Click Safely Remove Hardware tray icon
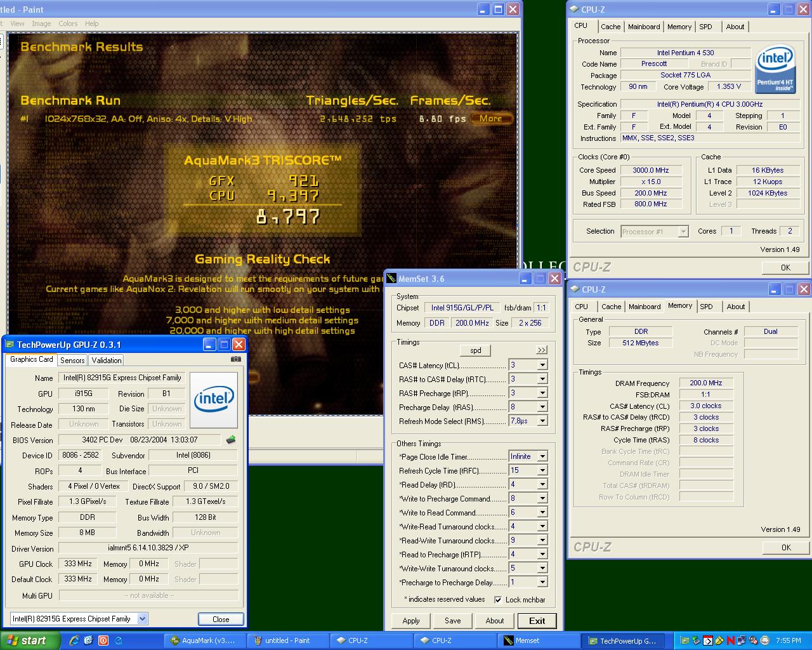812x650 pixels. tap(697, 640)
